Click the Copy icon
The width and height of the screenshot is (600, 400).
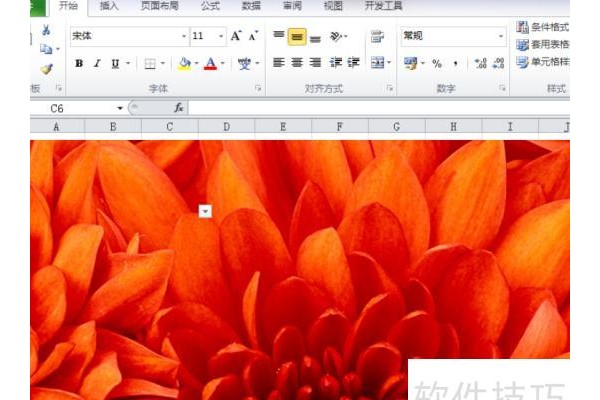tap(46, 49)
